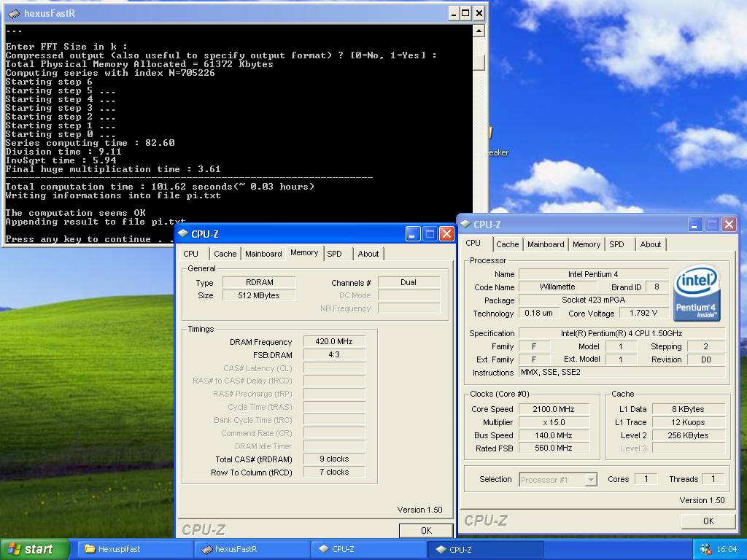
Task: Click the DRAM Frequency value 420.0 MHz
Action: [x=334, y=341]
